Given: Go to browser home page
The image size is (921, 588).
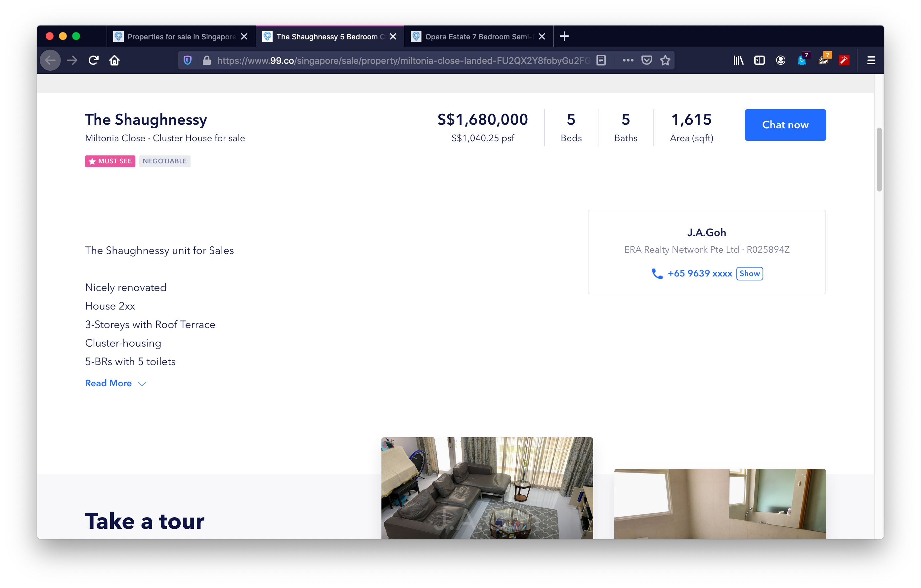Looking at the screenshot, I should click(114, 61).
